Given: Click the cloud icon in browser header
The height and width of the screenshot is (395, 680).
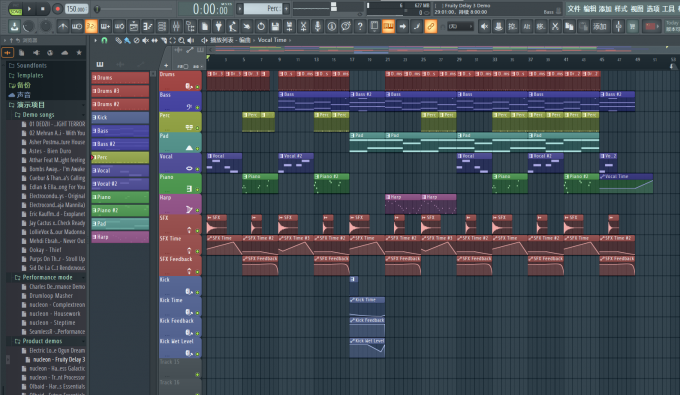Looking at the screenshot, I should pyautogui.click(x=65, y=52).
